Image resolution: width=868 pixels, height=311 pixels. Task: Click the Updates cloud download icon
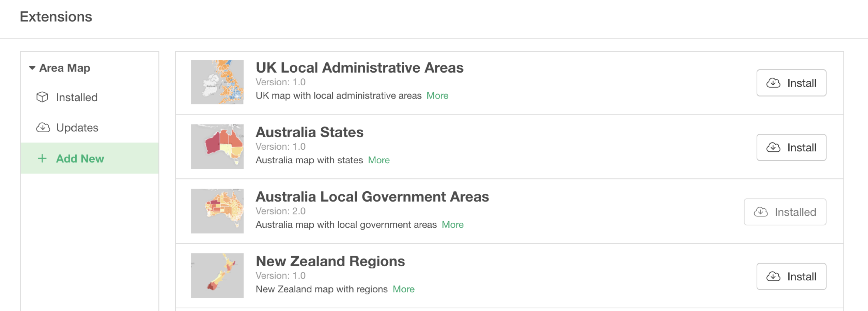point(43,128)
